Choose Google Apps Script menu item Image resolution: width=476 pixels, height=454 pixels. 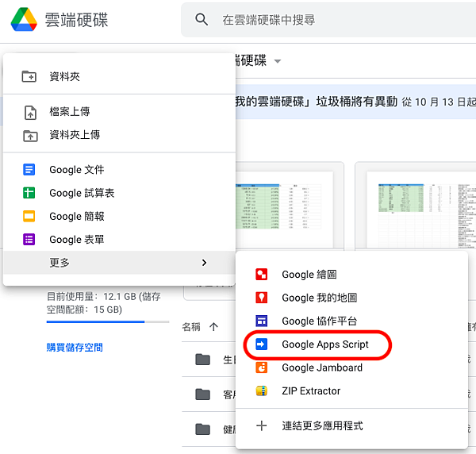324,344
